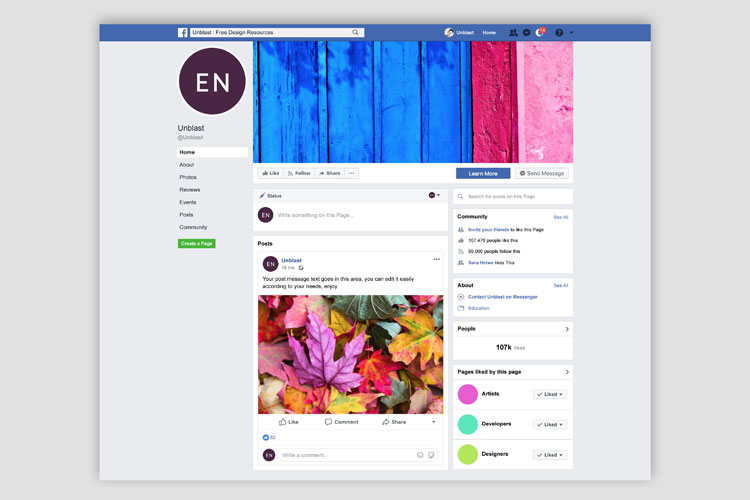Click the Like page button below cover

pyautogui.click(x=271, y=173)
